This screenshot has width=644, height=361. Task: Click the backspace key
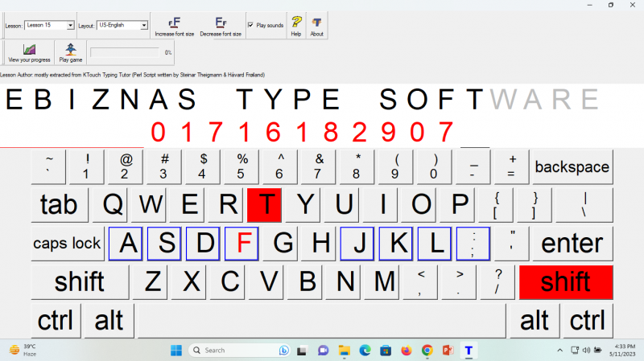point(572,166)
